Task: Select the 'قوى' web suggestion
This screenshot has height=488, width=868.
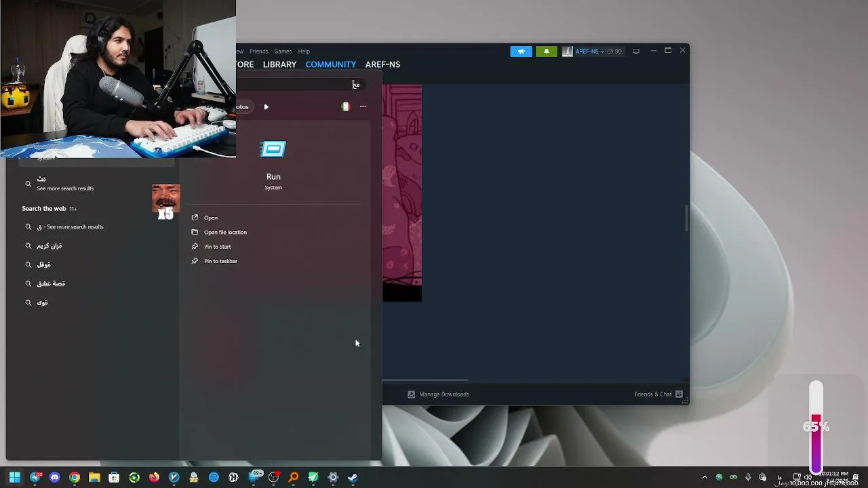Action: point(42,303)
